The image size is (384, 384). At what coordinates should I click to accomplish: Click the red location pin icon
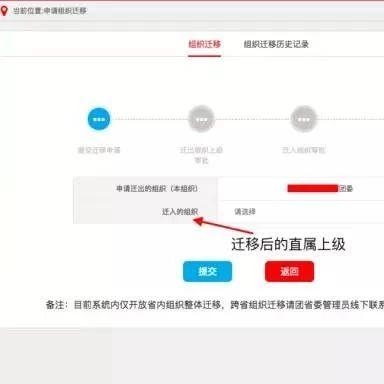[x=4, y=11]
